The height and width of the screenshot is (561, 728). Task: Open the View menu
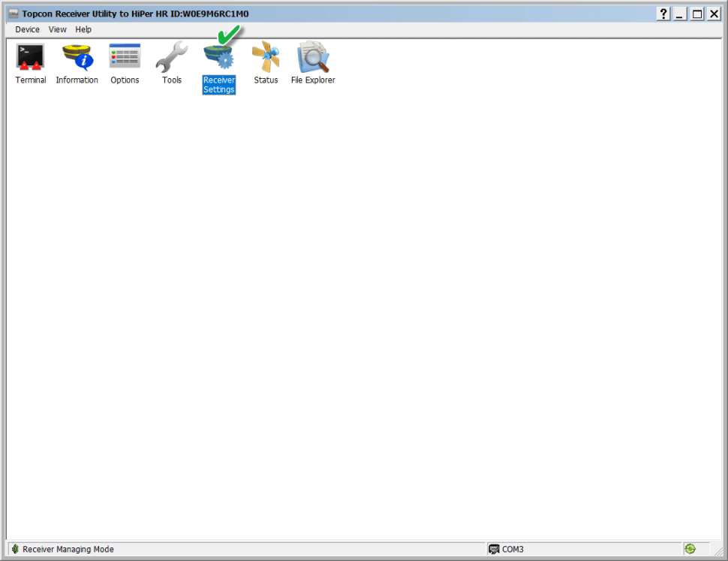[x=58, y=29]
